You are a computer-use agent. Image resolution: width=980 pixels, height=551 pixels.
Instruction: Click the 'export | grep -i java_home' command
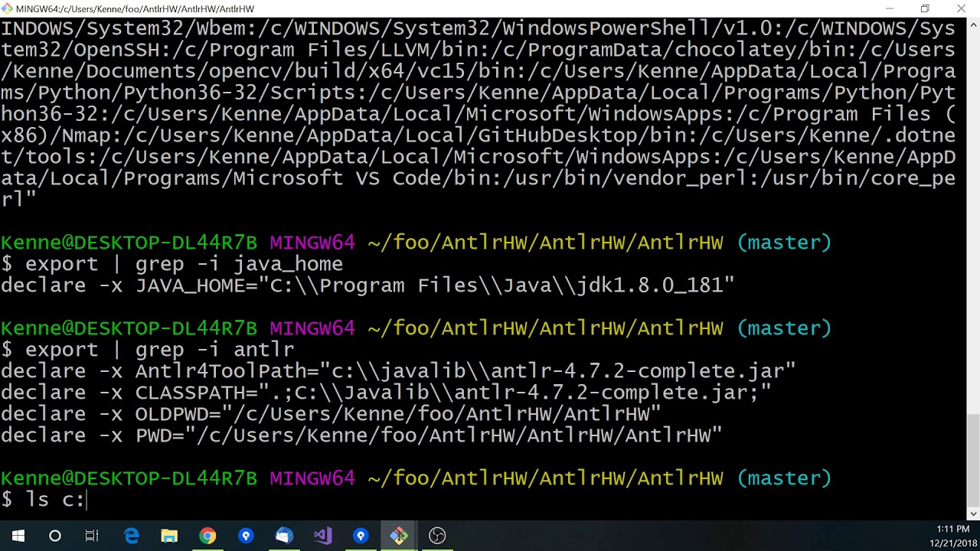[184, 264]
